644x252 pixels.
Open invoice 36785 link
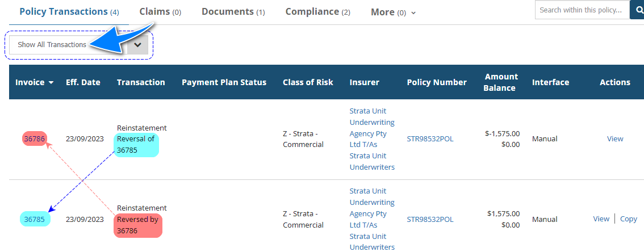click(35, 219)
